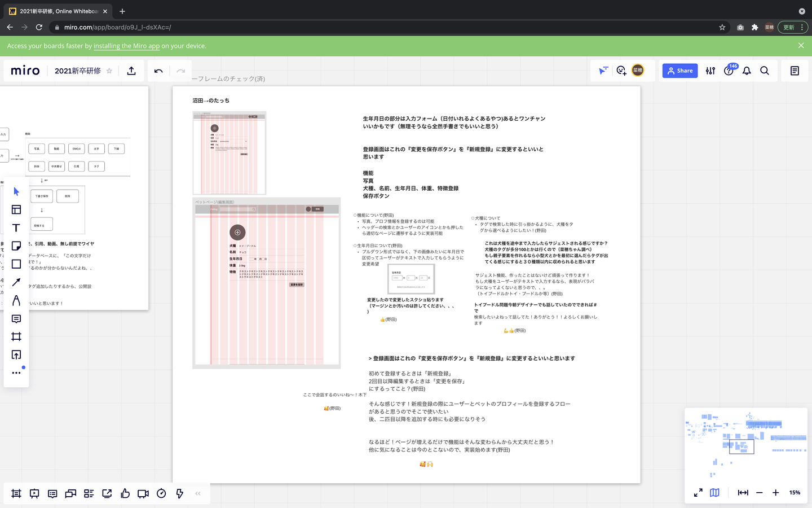Open the Comments panel in bottom toolbar
This screenshot has width=812, height=508.
tap(52, 494)
